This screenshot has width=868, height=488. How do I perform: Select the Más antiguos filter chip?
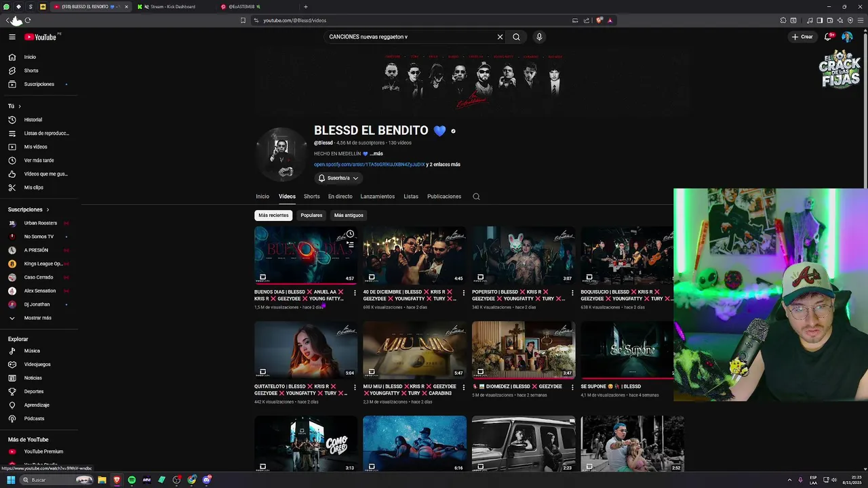(349, 216)
